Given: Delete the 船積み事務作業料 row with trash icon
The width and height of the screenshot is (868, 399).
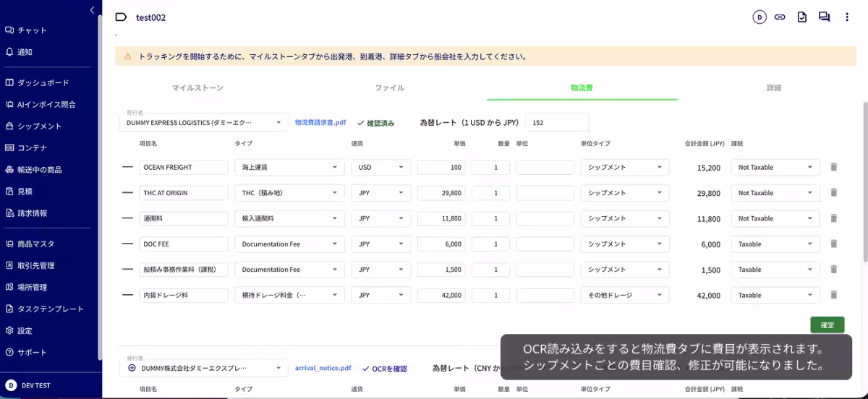Looking at the screenshot, I should tap(833, 269).
